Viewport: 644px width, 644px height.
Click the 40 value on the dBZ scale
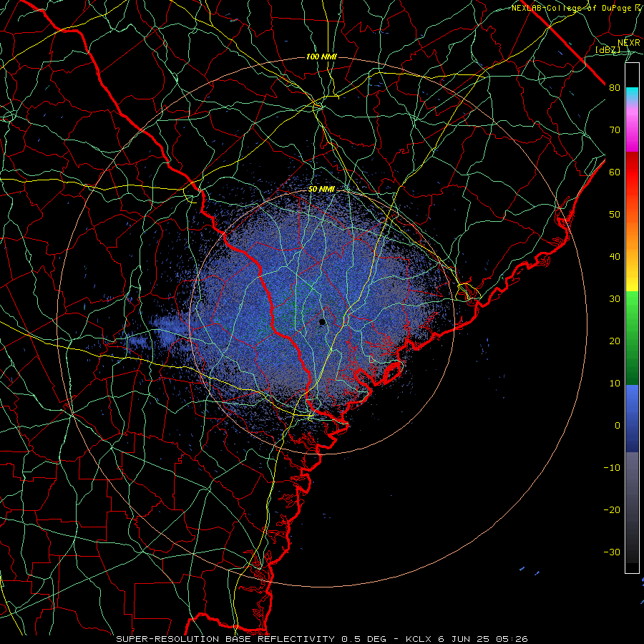pyautogui.click(x=615, y=257)
